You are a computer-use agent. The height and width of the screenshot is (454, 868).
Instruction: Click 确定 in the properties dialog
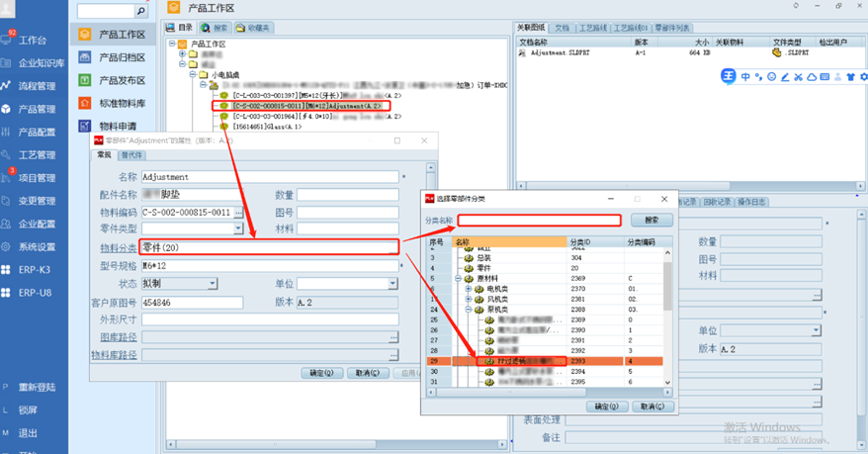pyautogui.click(x=321, y=373)
